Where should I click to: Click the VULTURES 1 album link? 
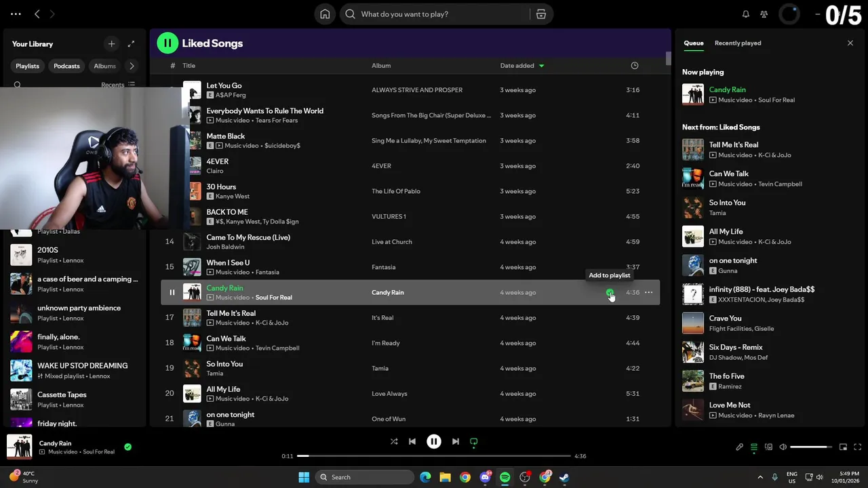[x=389, y=216]
